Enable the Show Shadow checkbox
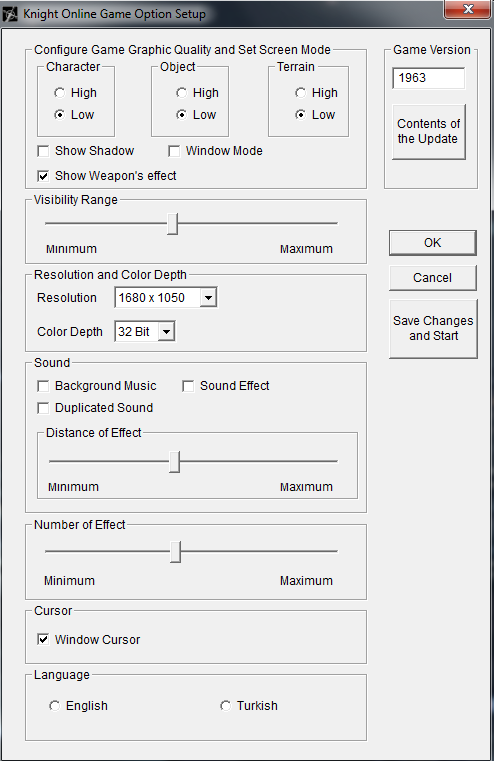Viewport: 494px width, 761px height. pyautogui.click(x=43, y=151)
